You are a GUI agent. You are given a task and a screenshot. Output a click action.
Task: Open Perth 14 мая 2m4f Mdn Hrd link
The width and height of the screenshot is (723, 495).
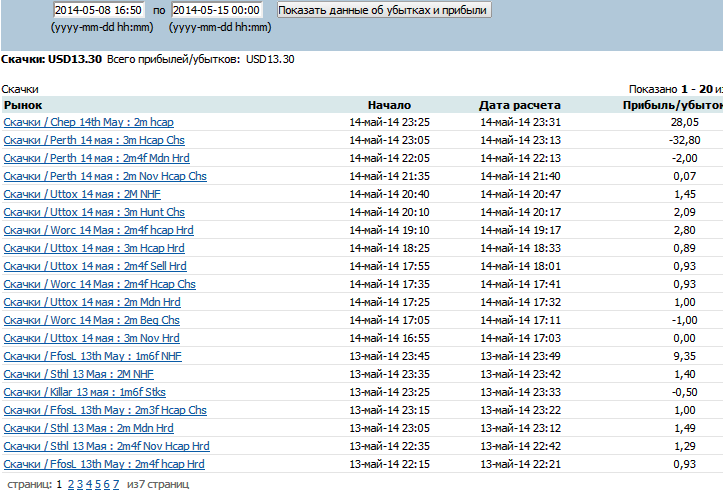tap(96, 158)
